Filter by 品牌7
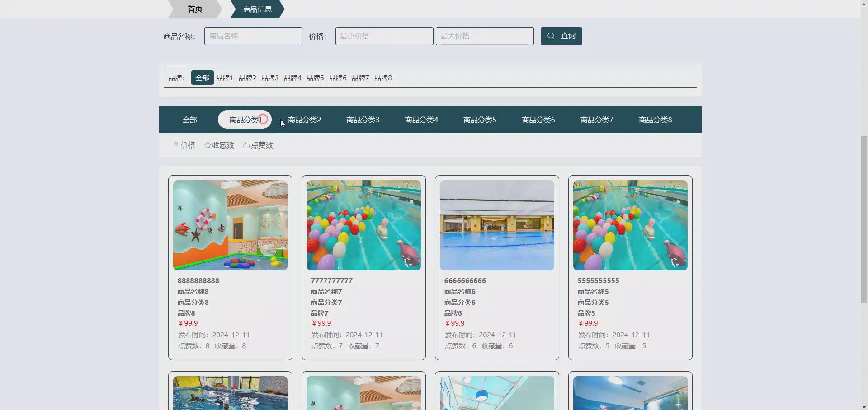Viewport: 868px width, 410px height. tap(360, 78)
